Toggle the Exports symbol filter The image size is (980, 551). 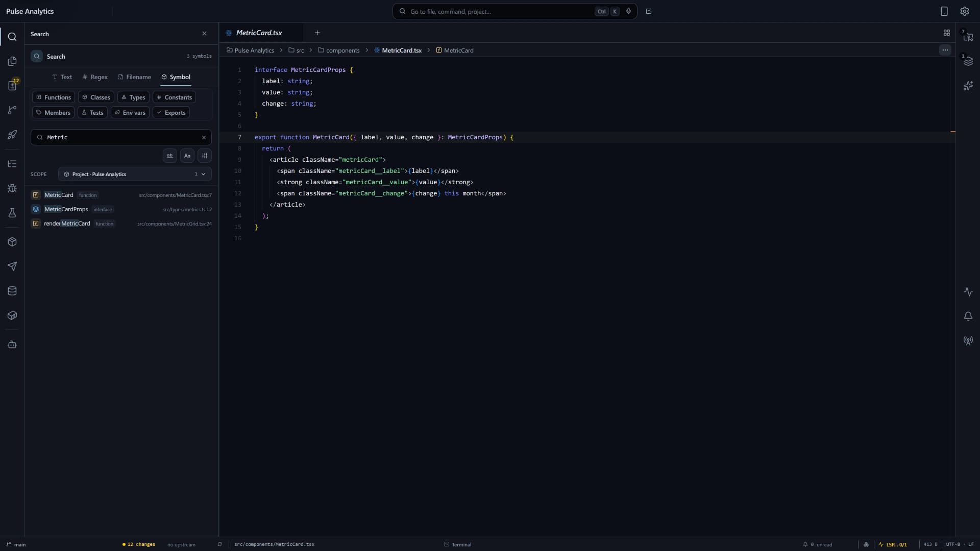[171, 113]
